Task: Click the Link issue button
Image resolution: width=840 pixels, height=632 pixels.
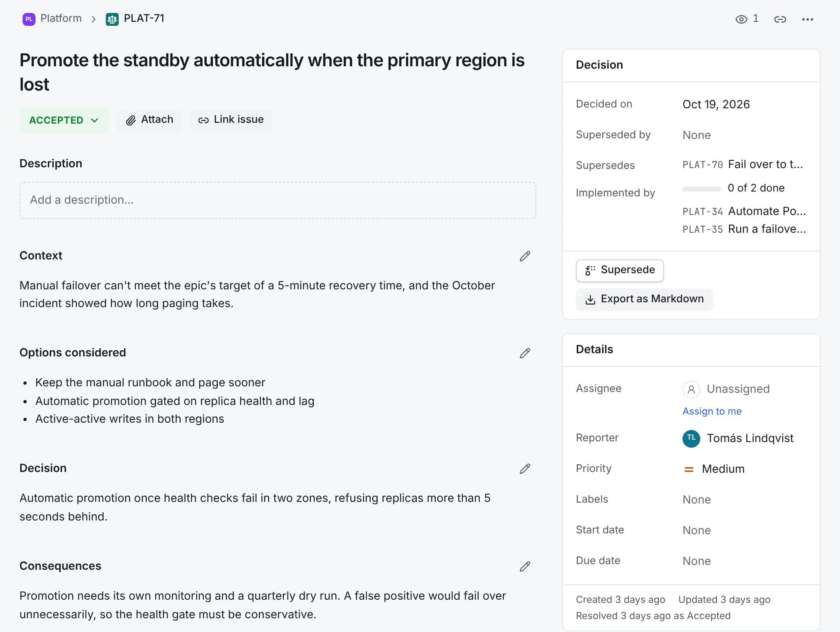Action: tap(231, 120)
